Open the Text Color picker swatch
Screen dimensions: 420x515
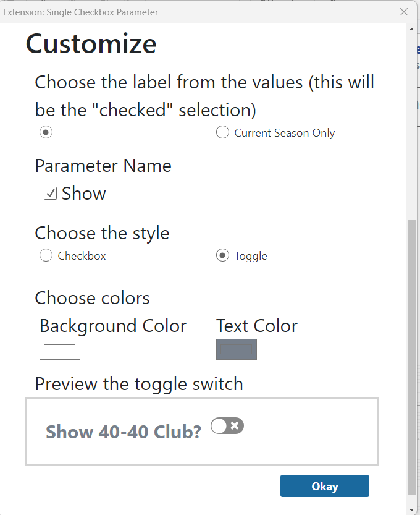[x=236, y=349]
